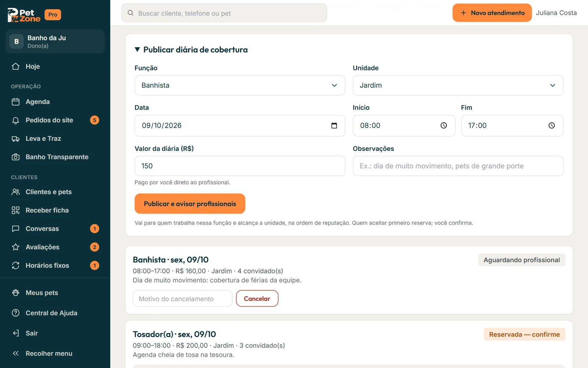Click the Meus pets paw icon

pos(15,293)
